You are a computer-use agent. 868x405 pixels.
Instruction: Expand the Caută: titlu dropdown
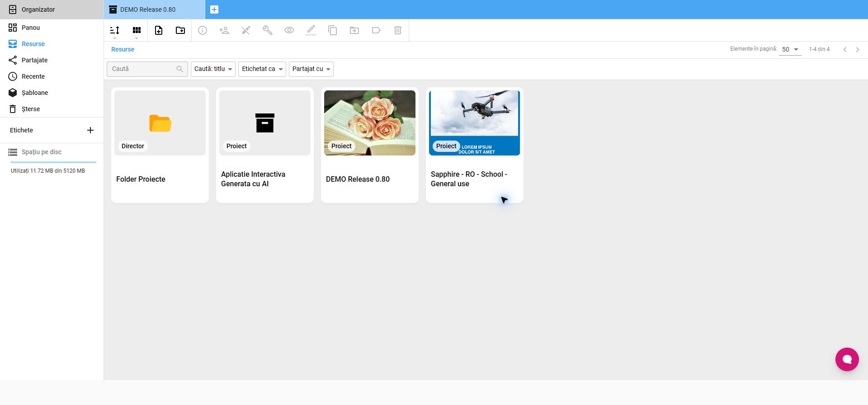coord(213,69)
